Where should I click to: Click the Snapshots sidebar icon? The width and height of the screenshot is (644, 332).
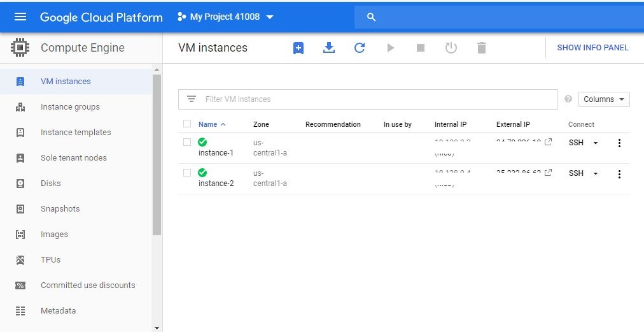coord(20,209)
